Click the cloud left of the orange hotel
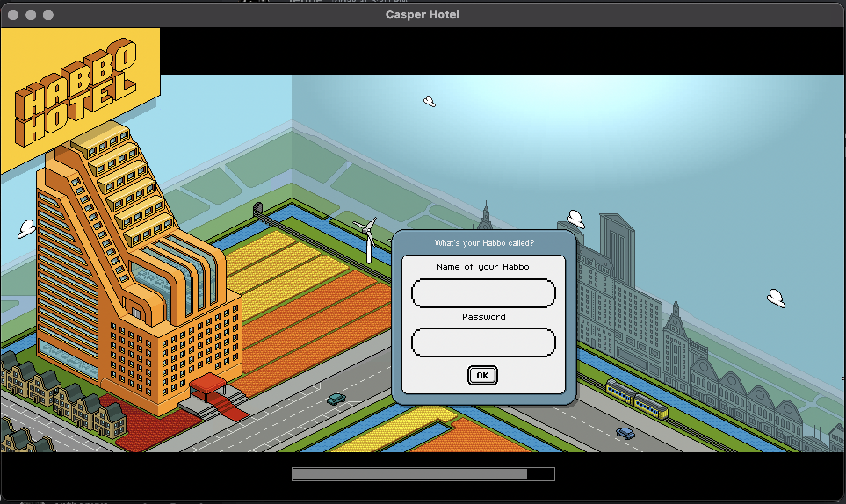Screen dimensions: 846x504 [x=27, y=229]
